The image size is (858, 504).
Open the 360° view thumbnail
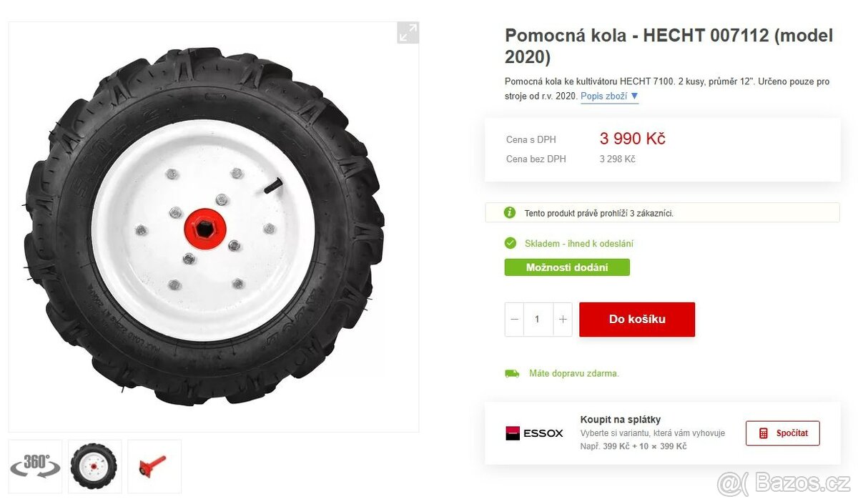click(36, 466)
